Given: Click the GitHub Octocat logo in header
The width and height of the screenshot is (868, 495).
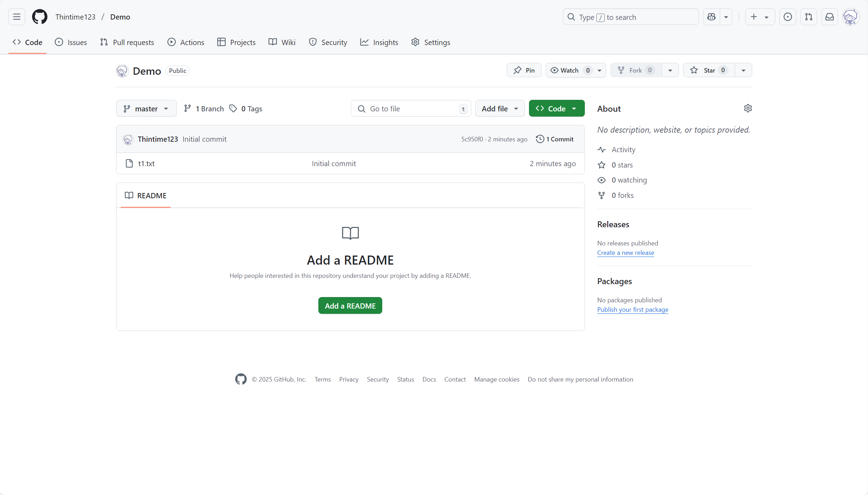Looking at the screenshot, I should tap(39, 17).
